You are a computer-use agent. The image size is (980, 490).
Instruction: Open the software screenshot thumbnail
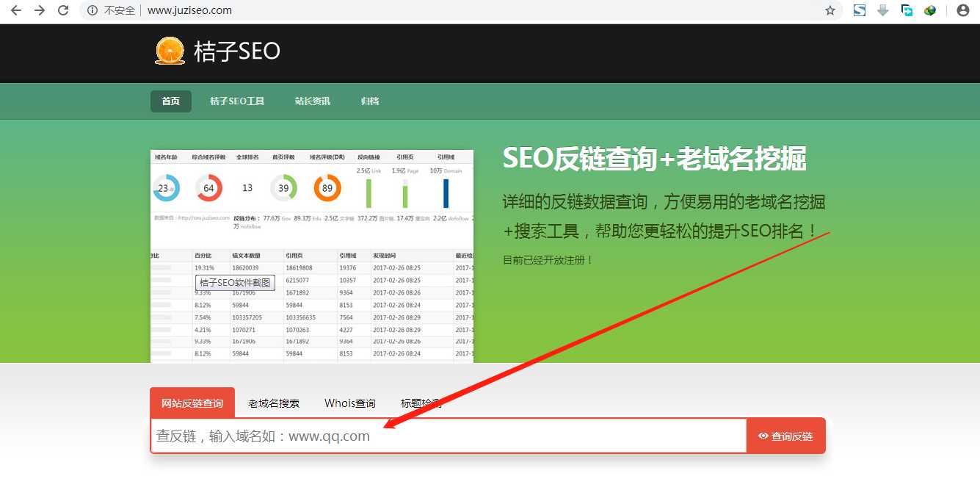pyautogui.click(x=312, y=256)
